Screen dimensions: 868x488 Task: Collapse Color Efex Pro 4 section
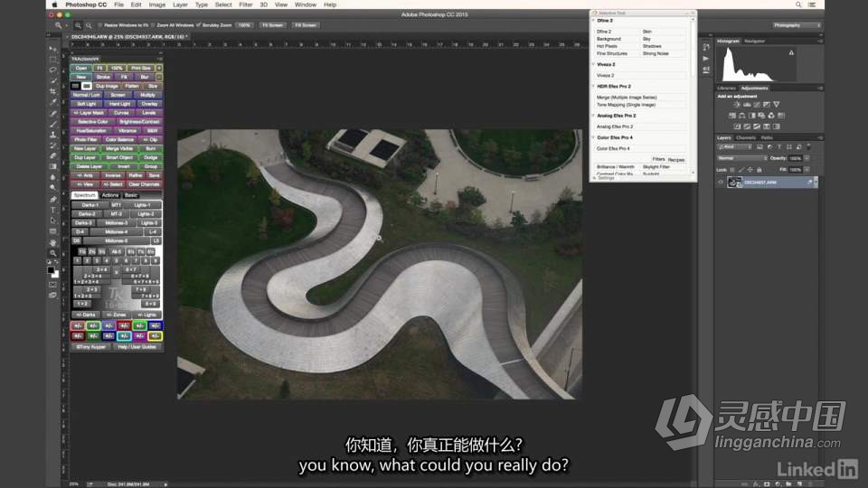593,137
